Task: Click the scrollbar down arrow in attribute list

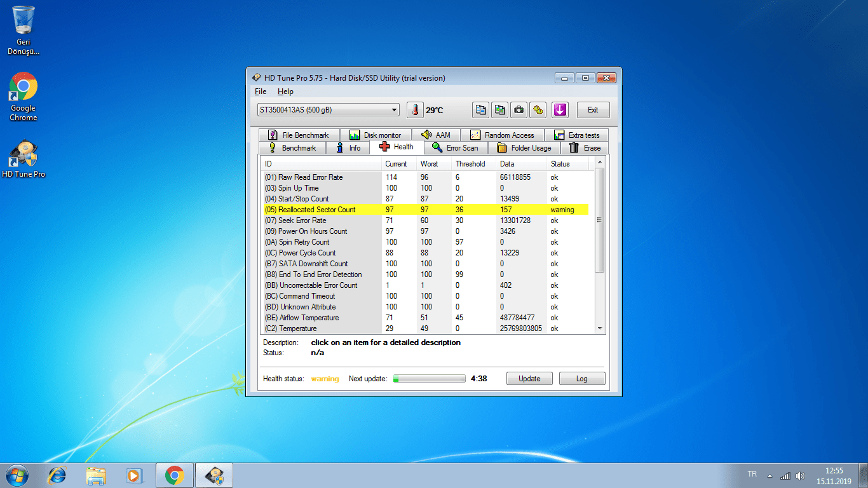Action: pyautogui.click(x=600, y=329)
